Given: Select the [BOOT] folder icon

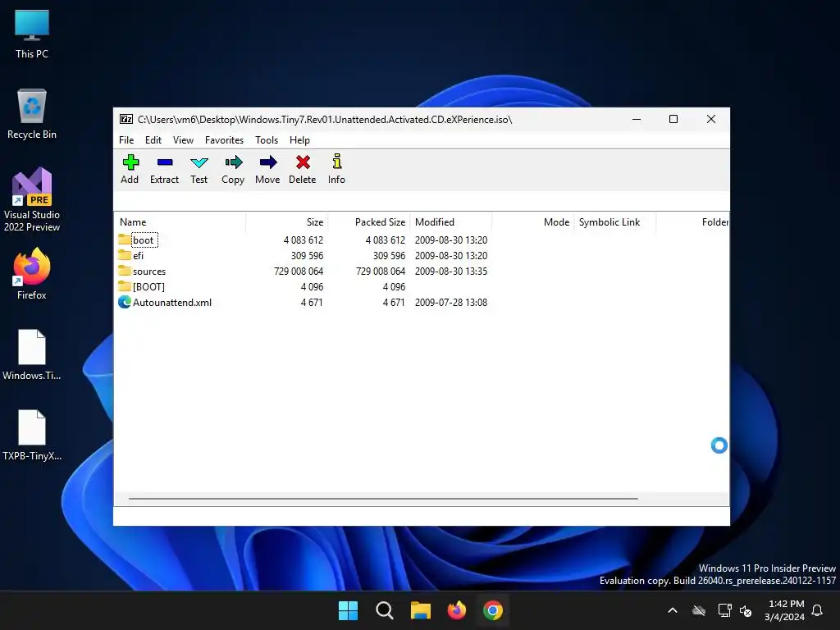Looking at the screenshot, I should [125, 286].
